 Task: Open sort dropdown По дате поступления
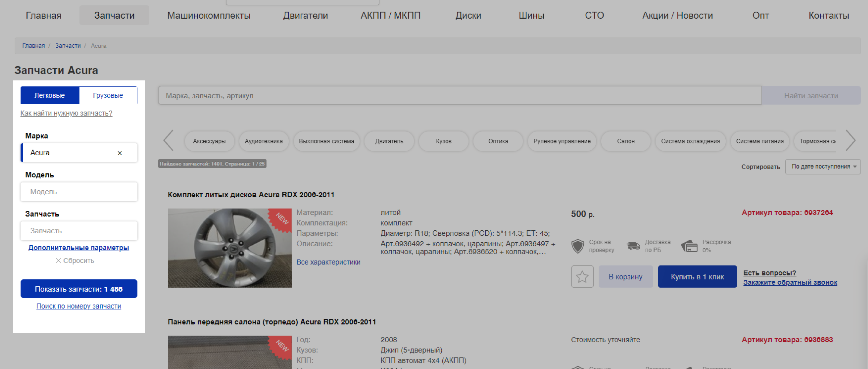coord(823,167)
